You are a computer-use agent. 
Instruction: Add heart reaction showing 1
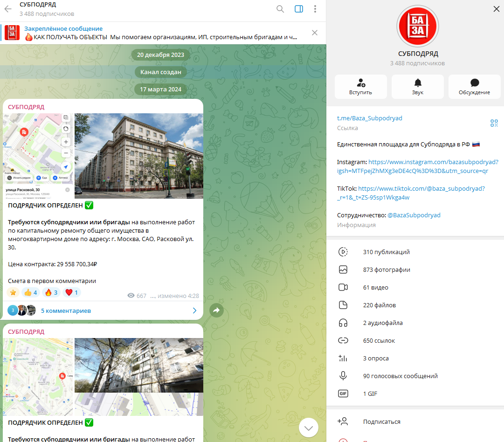tap(71, 292)
